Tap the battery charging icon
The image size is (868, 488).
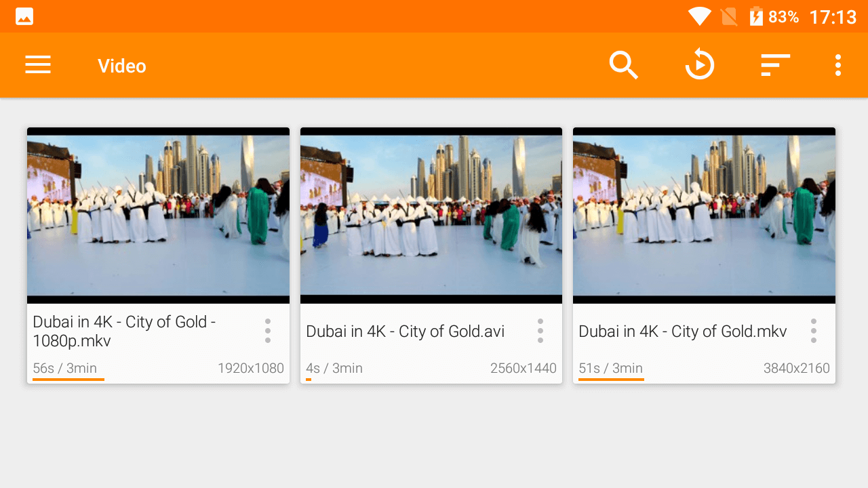pyautogui.click(x=756, y=16)
